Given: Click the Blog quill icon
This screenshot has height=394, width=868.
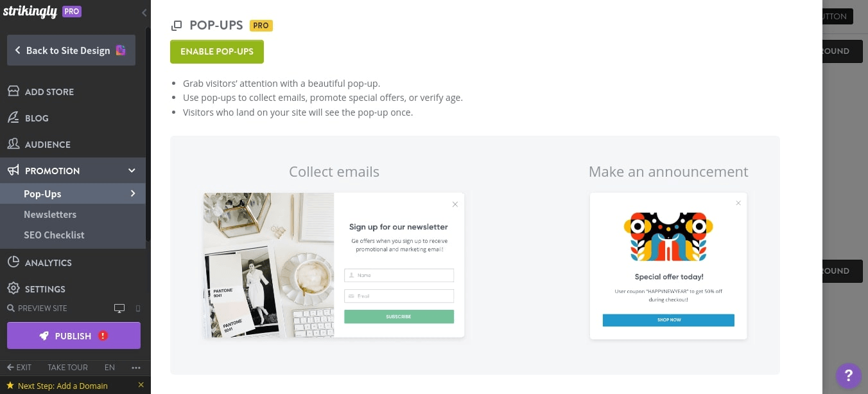Looking at the screenshot, I should 13,118.
